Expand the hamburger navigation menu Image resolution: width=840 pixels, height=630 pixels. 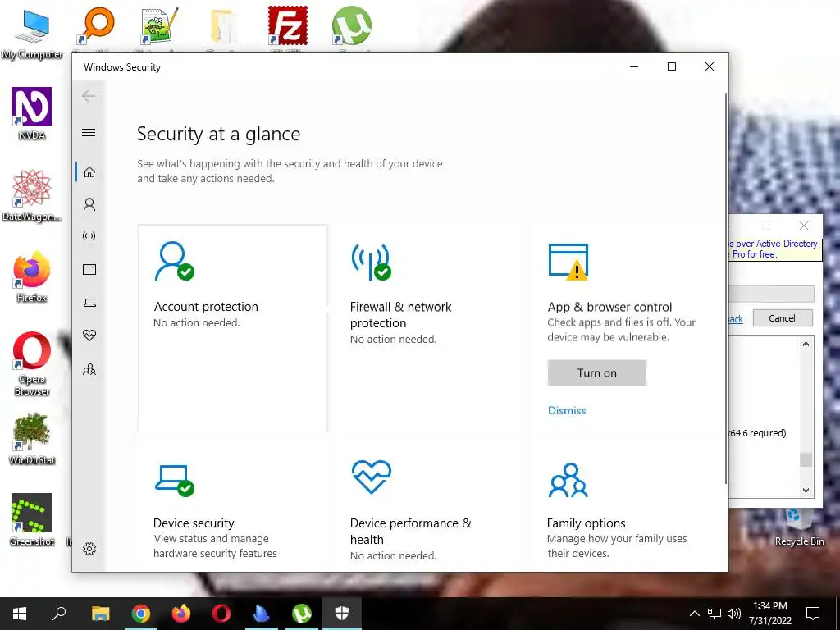pyautogui.click(x=89, y=132)
